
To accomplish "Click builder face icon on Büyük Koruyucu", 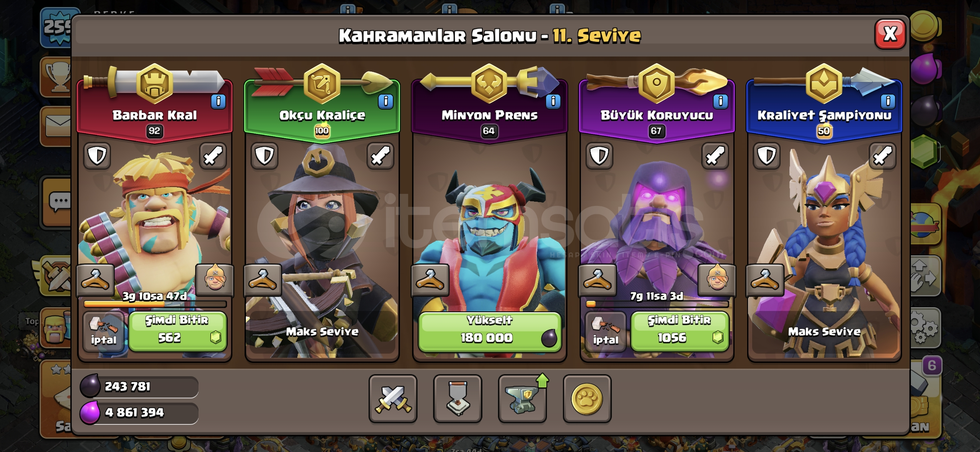I will click(x=717, y=279).
